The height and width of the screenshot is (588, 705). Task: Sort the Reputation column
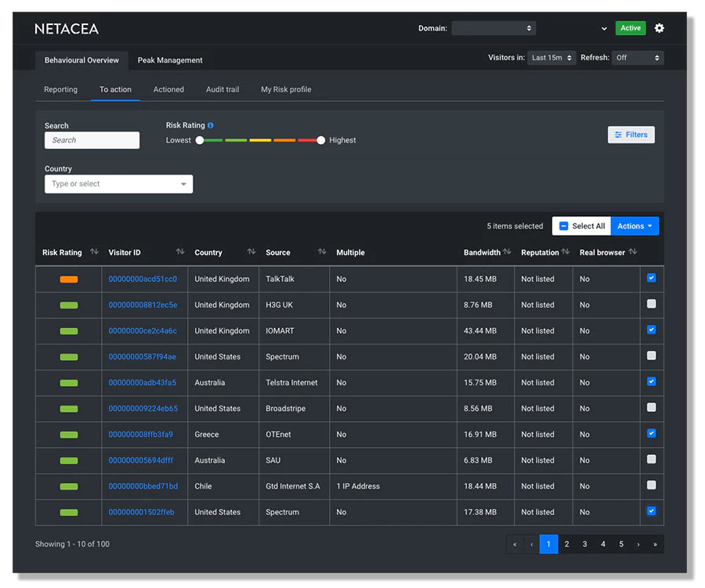point(566,252)
